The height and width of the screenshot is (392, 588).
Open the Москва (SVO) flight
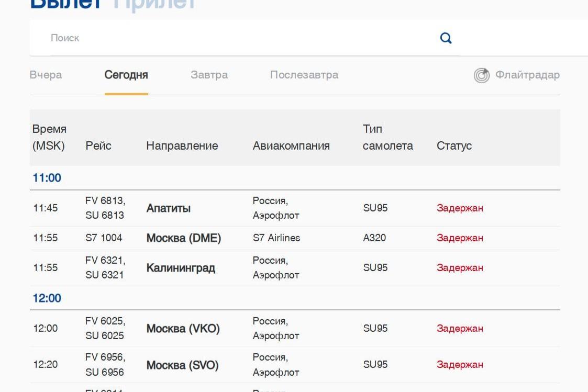(295, 365)
